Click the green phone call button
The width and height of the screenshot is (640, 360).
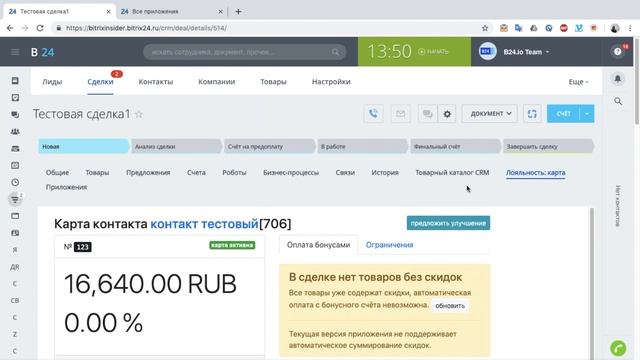coord(618,348)
